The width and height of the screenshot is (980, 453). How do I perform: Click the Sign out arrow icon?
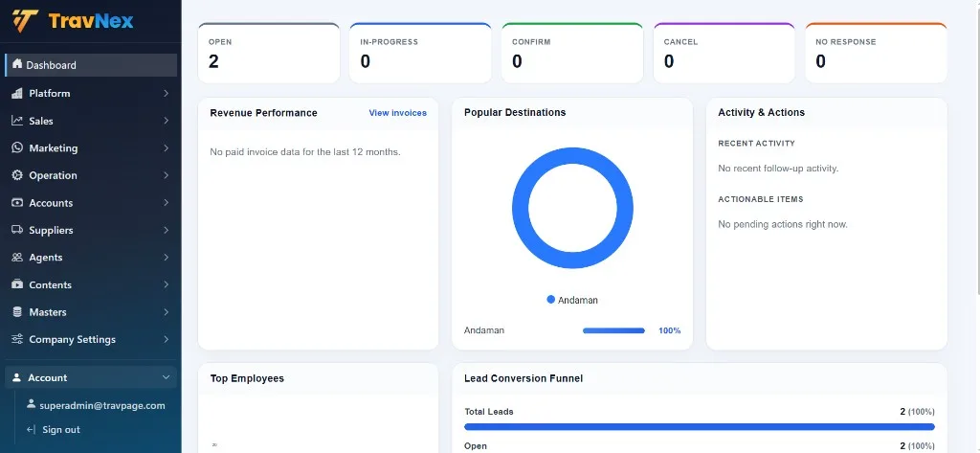(31, 429)
